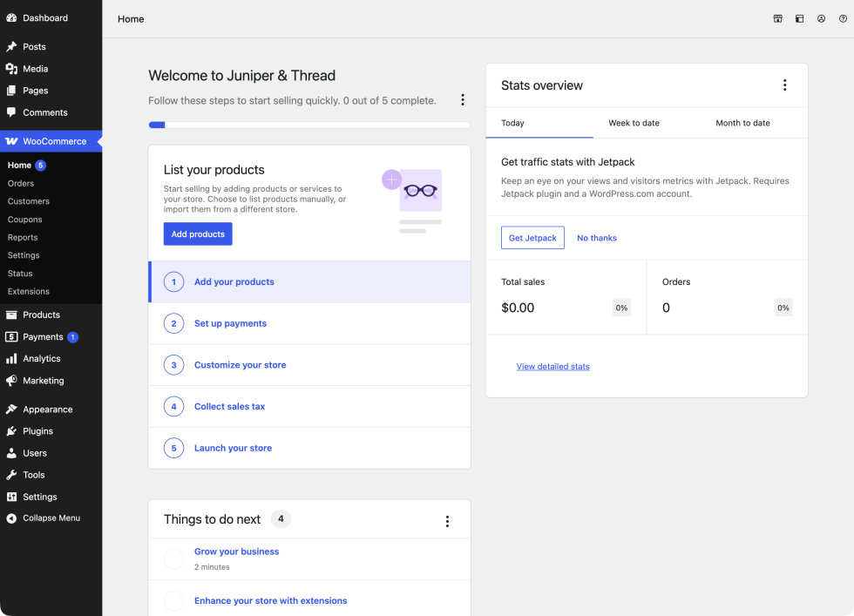This screenshot has height=616, width=854.
Task: Click the '2 minutes' text under Grow your business
Action: coord(212,567)
